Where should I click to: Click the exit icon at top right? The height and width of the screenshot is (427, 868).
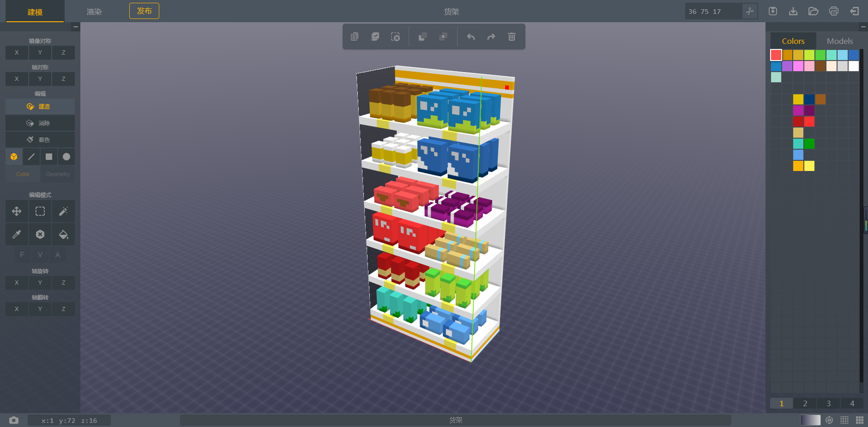tap(854, 11)
